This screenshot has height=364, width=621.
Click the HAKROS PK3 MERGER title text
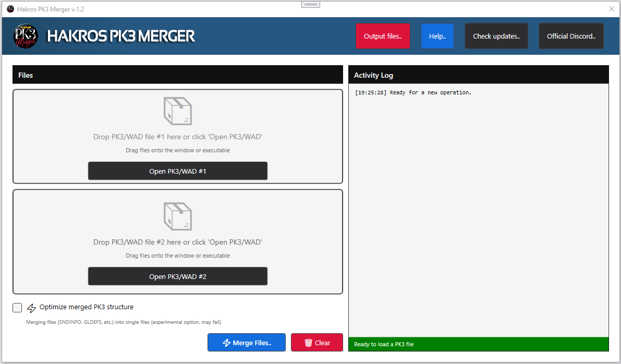121,36
